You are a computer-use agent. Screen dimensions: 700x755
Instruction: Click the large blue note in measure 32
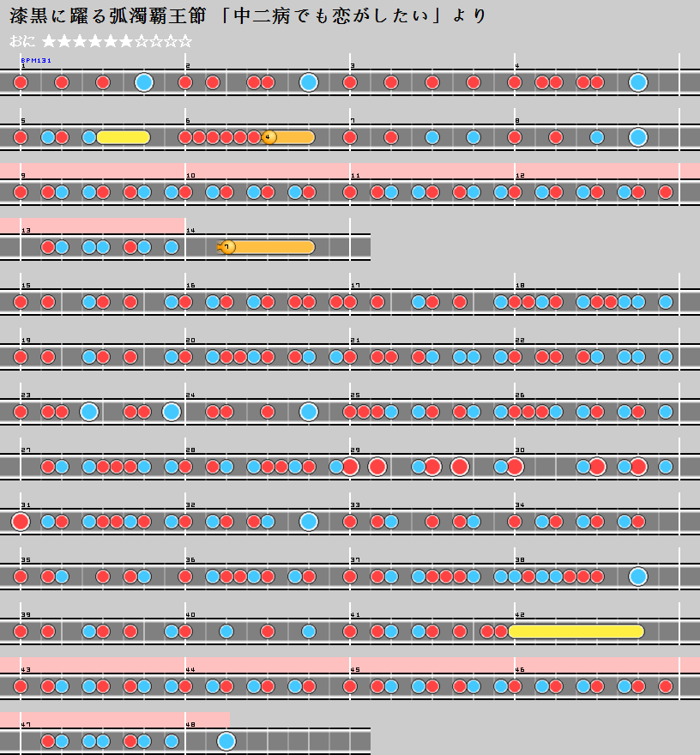tap(309, 522)
